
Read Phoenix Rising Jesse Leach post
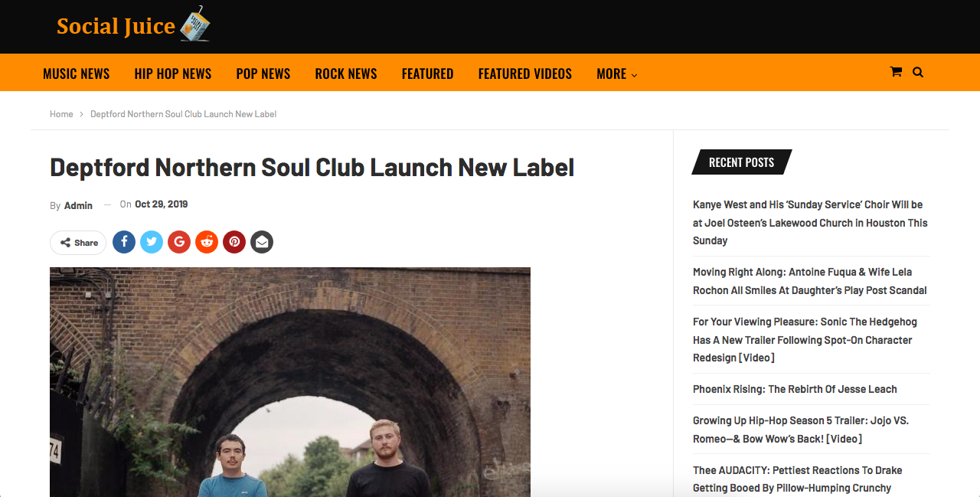(x=795, y=389)
